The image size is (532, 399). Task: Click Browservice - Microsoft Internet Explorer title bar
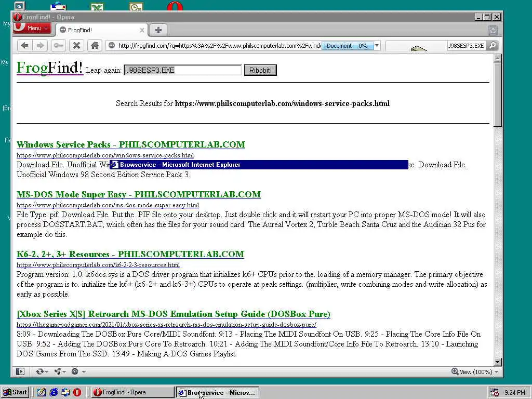pos(259,165)
